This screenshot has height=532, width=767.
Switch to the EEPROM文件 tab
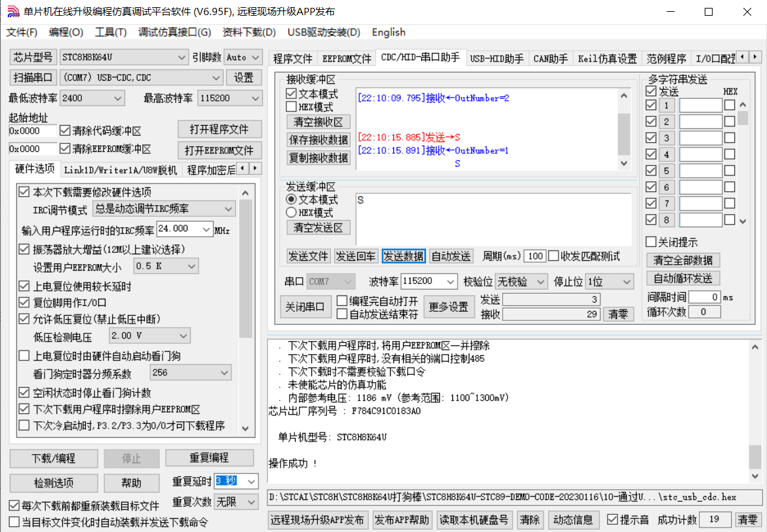coord(347,59)
